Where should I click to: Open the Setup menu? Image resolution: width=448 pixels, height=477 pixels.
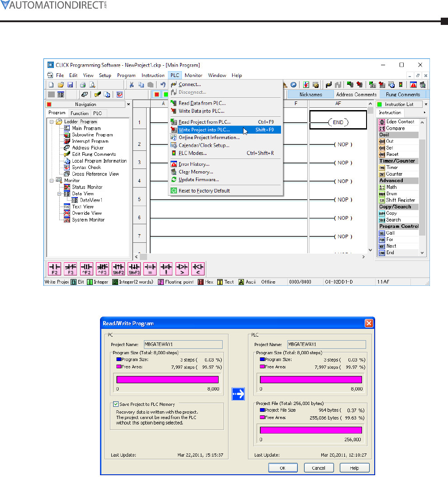click(105, 76)
